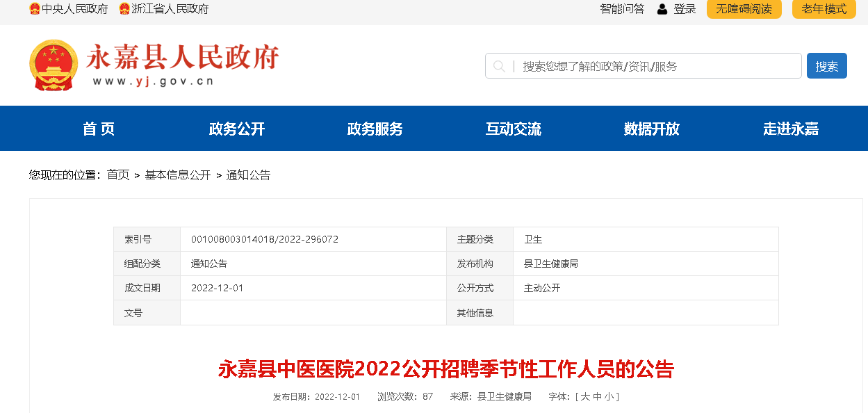Viewport: 868px width, 413px height.
Task: Click 通知公告 in the breadcrumb
Action: pos(248,175)
